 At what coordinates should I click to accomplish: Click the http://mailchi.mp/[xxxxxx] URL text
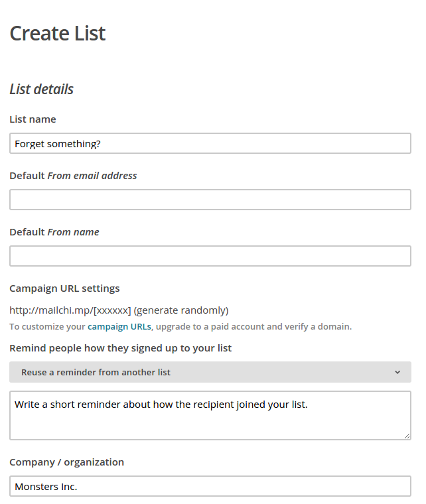(70, 310)
